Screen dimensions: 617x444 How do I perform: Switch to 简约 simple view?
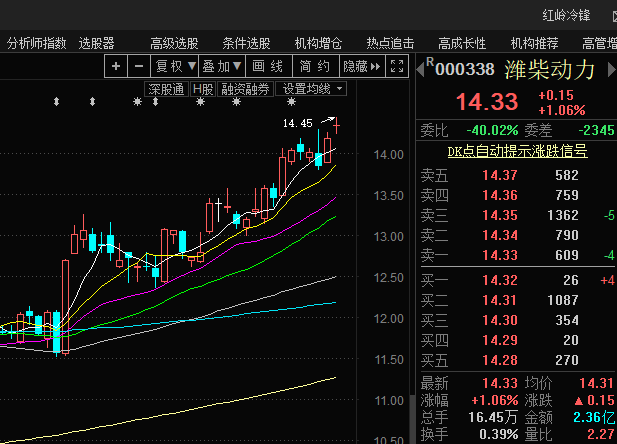[316, 66]
